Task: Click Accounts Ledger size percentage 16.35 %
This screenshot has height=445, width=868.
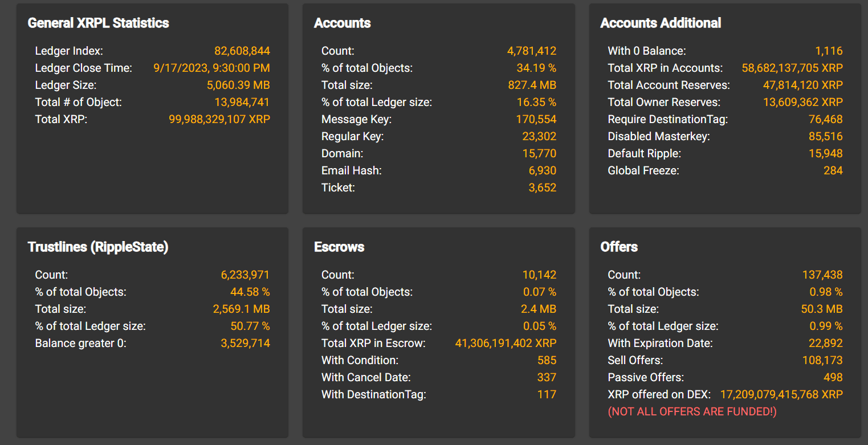Action: tap(536, 102)
